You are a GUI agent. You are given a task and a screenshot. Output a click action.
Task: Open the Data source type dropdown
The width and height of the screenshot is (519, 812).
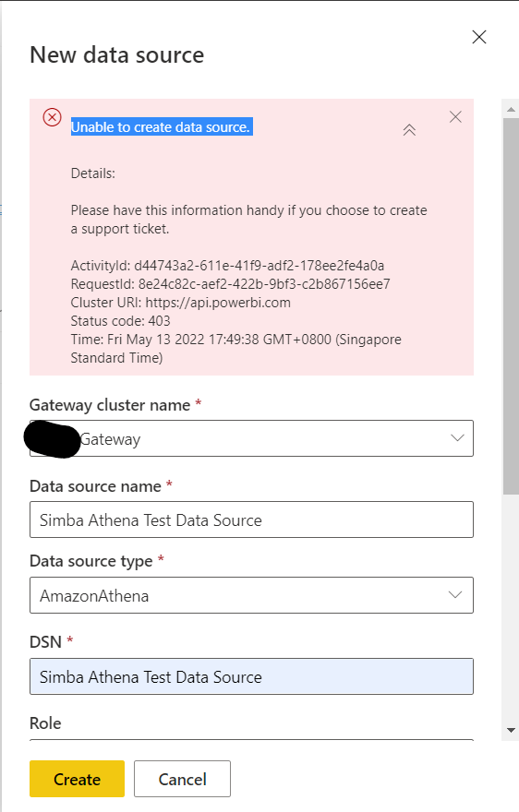click(251, 595)
